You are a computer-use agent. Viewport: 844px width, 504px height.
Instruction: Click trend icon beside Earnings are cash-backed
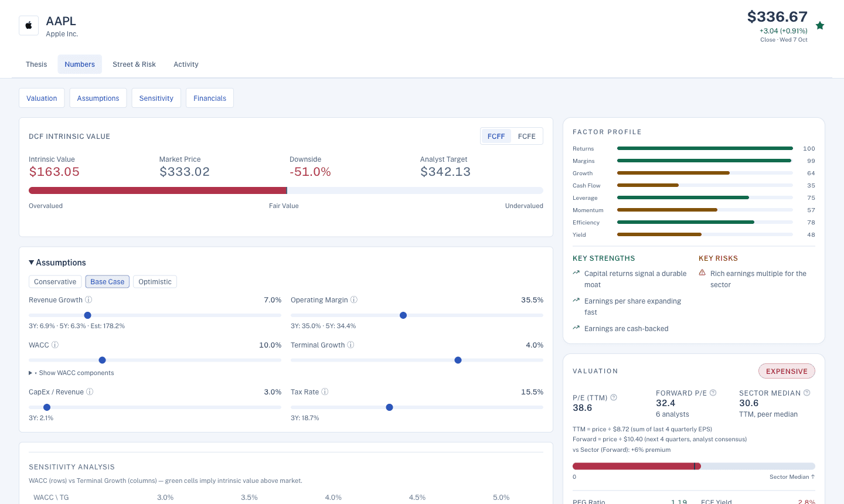coord(576,328)
